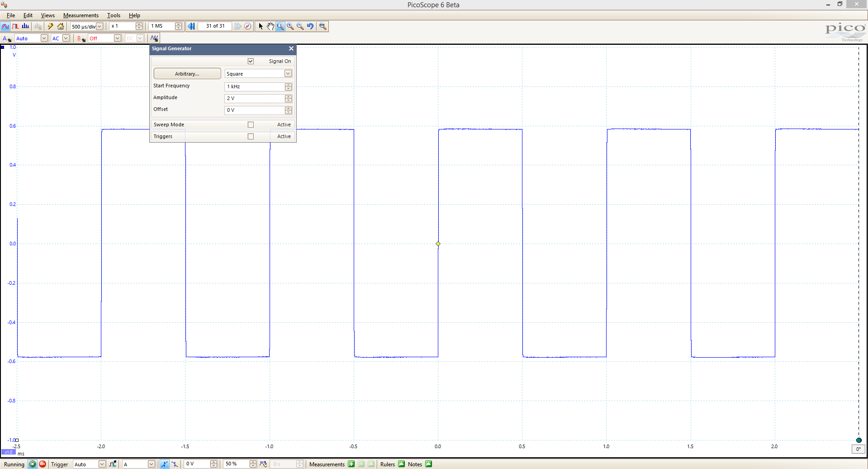
Task: Enable Sweep Mode Active checkbox
Action: (251, 124)
